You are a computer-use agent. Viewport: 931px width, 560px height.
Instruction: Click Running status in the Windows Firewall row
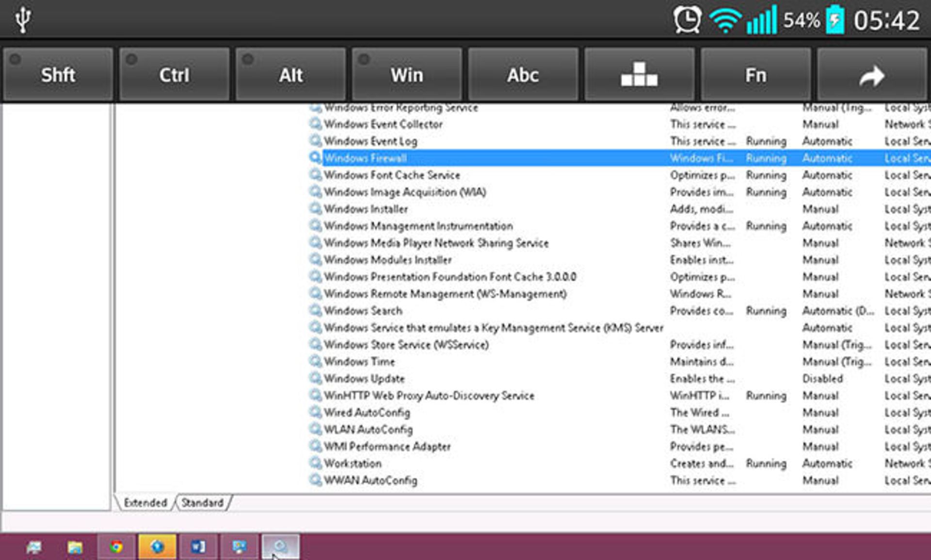tap(766, 158)
